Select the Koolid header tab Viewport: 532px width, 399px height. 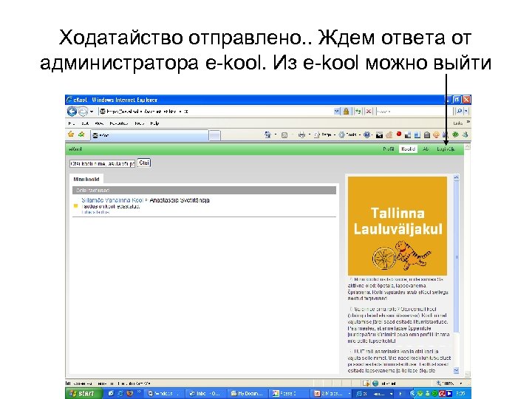[408, 149]
